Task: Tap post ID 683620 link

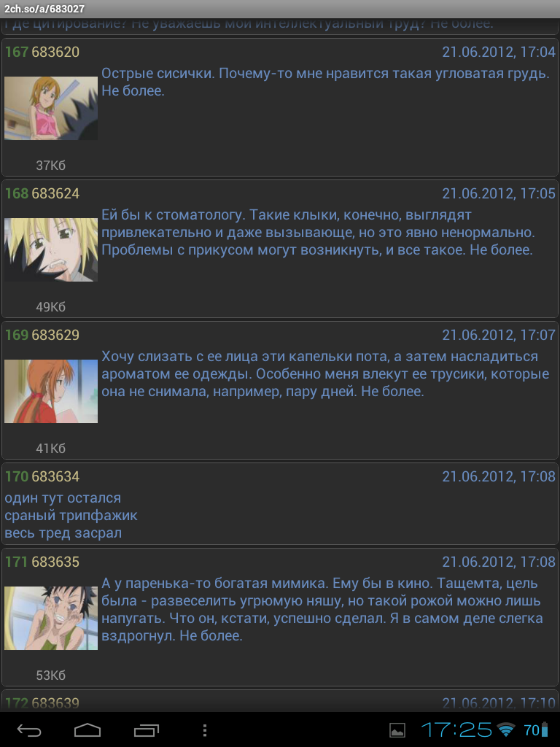Action: [x=55, y=52]
